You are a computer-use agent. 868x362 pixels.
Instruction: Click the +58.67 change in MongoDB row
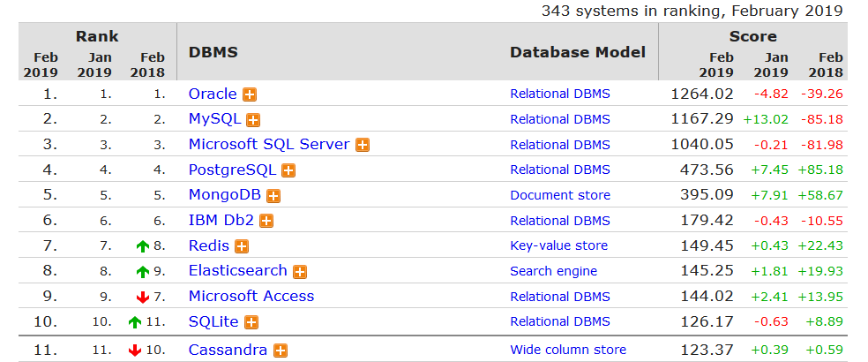(x=820, y=196)
